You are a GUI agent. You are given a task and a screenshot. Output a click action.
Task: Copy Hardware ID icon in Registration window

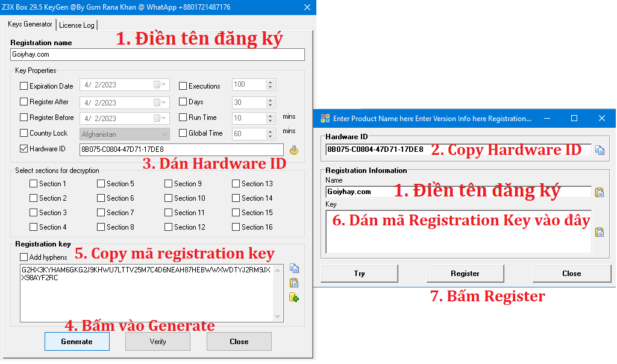600,150
